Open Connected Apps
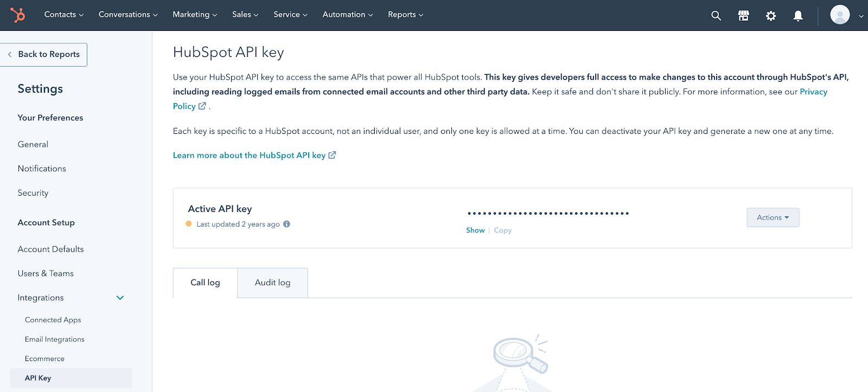 point(53,320)
